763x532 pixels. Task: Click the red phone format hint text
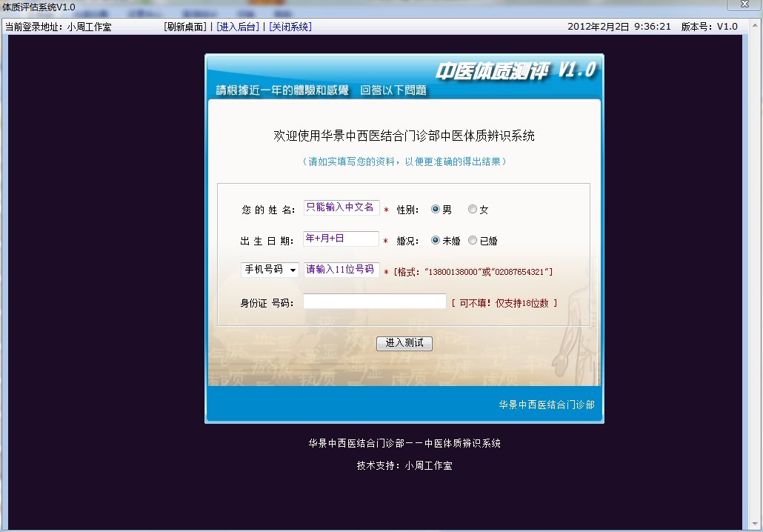point(473,272)
